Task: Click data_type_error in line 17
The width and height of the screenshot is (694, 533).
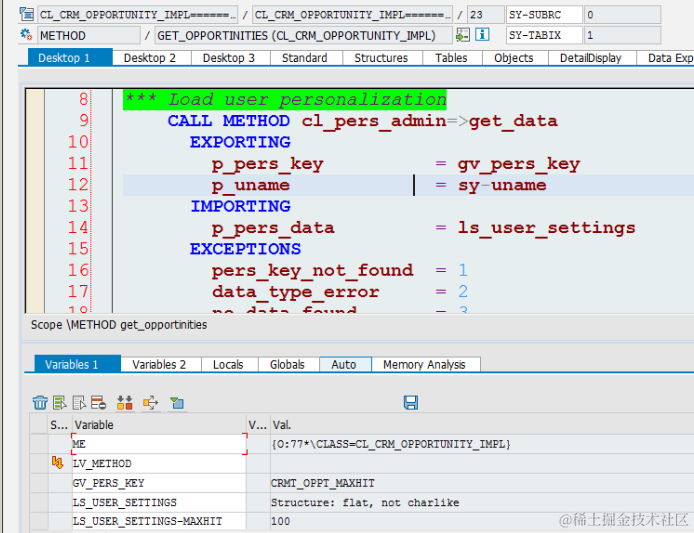Action: (x=295, y=292)
